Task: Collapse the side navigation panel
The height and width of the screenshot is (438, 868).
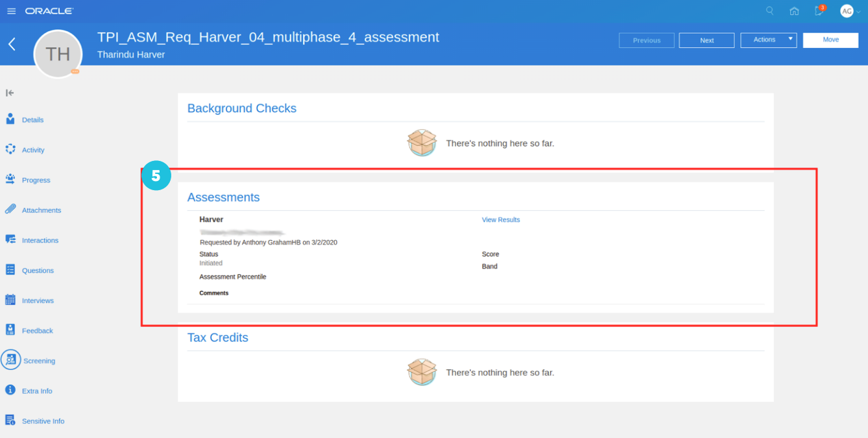Action: pos(10,93)
